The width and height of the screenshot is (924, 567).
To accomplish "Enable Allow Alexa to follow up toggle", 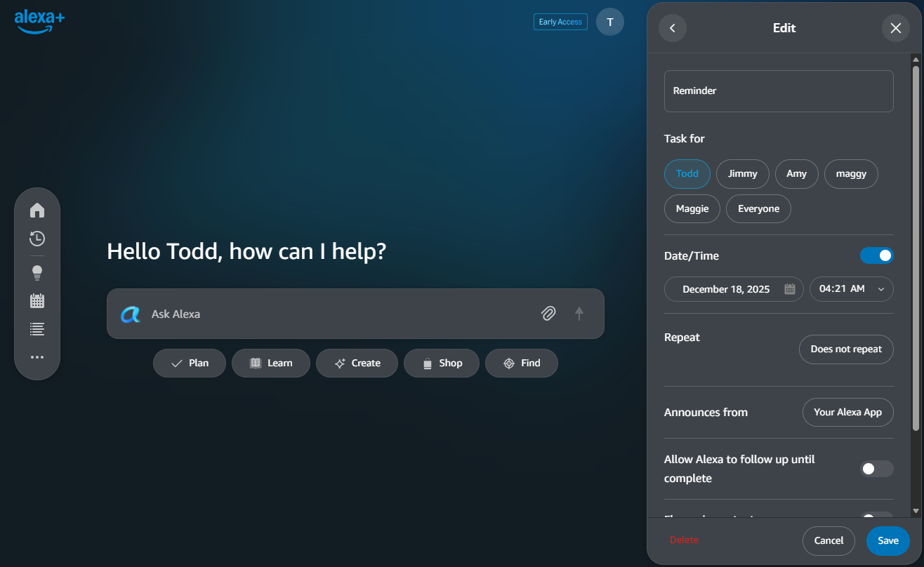I will (876, 469).
